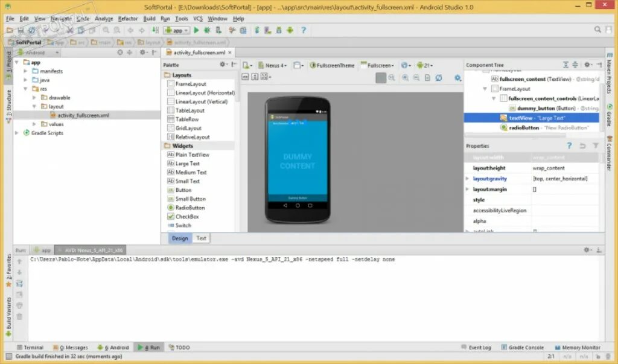Select Large Text widget in Palette
This screenshot has width=618, height=364.
tap(183, 163)
